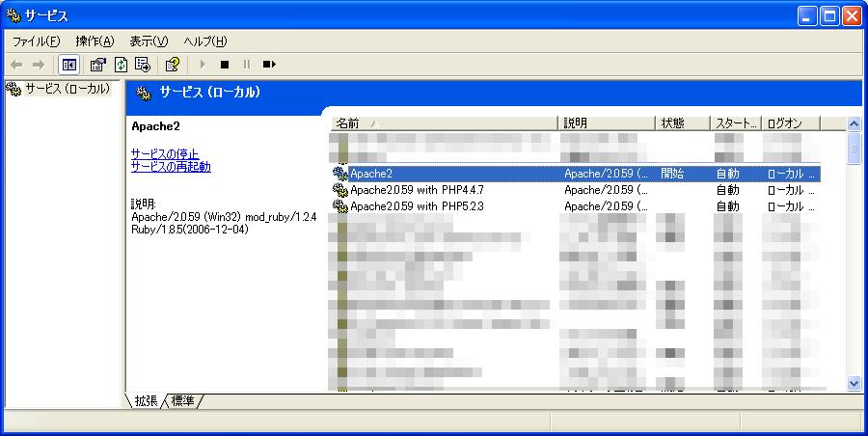Click the サービスの再起動 link
The image size is (868, 436).
(171, 167)
